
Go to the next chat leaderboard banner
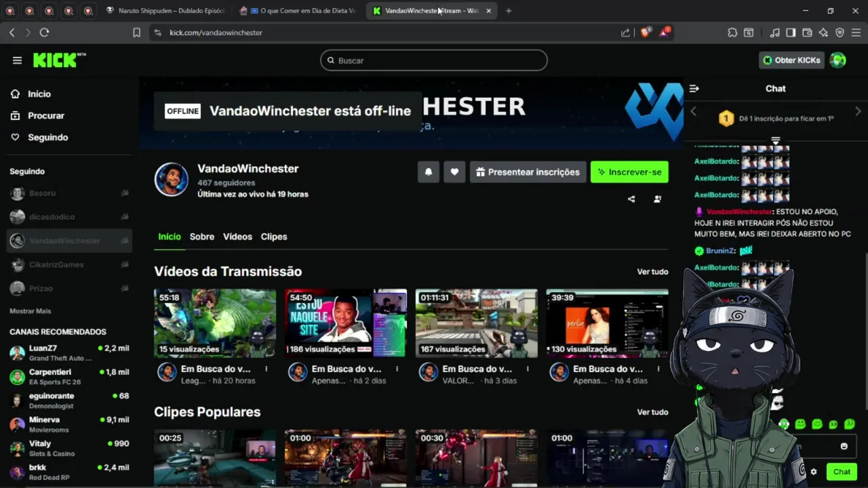858,111
